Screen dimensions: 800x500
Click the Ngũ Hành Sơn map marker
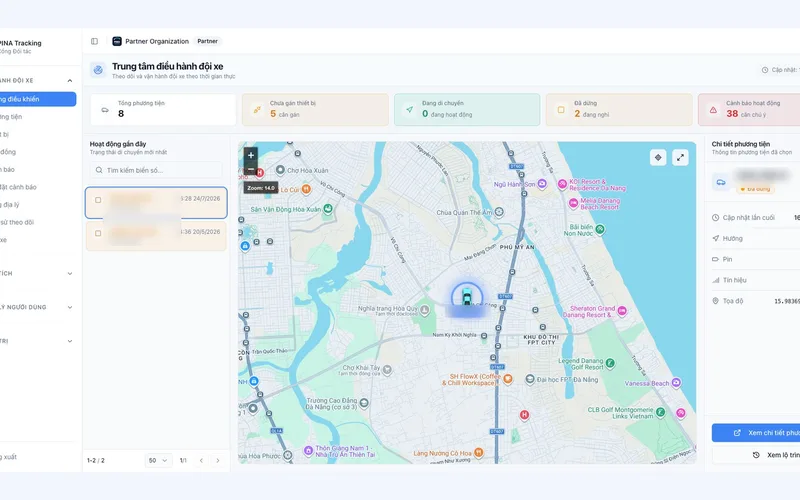tap(542, 184)
